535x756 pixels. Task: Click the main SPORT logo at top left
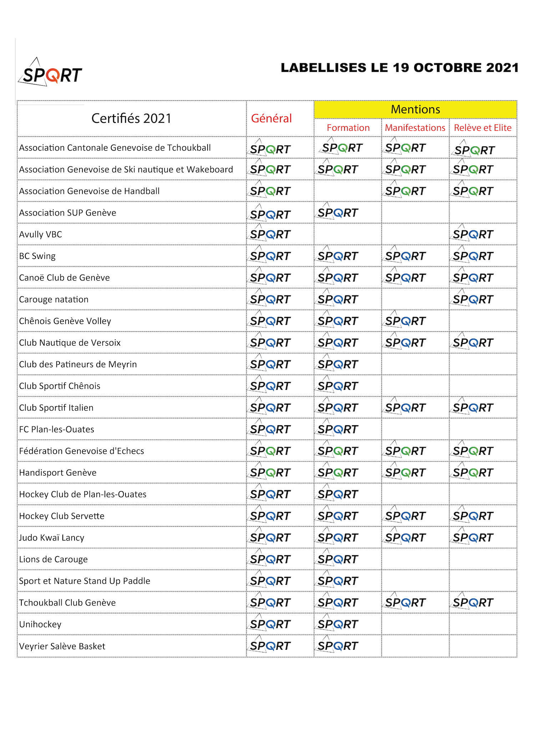[50, 72]
